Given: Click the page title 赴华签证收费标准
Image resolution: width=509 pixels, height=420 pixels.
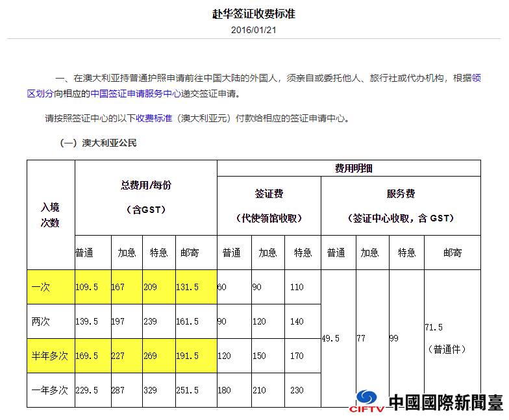Looking at the screenshot, I should [253, 14].
